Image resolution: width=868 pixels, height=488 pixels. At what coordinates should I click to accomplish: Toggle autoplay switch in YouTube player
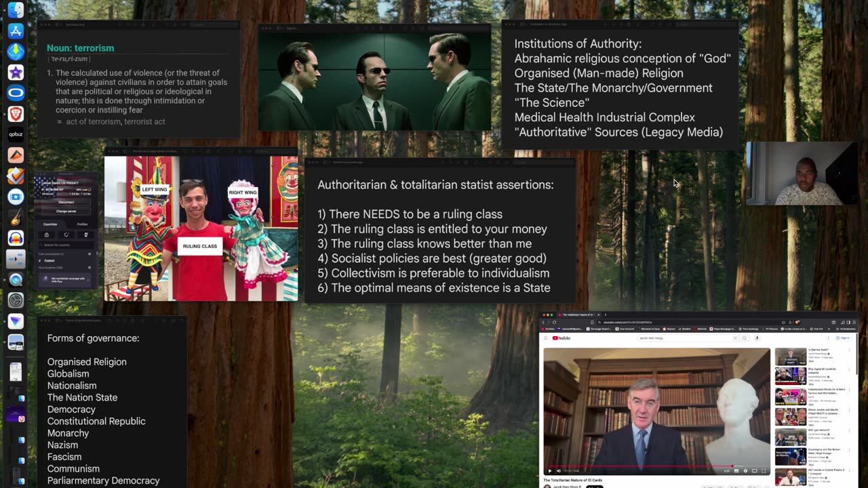pyautogui.click(x=727, y=471)
